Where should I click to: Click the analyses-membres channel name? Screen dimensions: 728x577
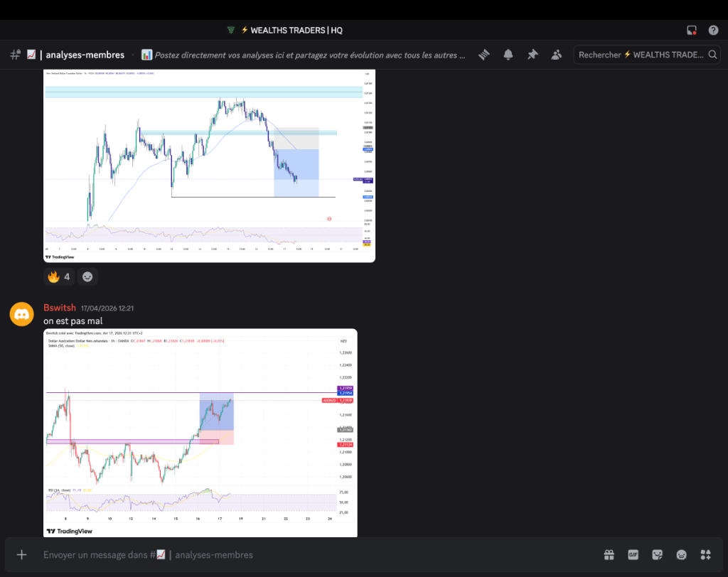coord(85,55)
